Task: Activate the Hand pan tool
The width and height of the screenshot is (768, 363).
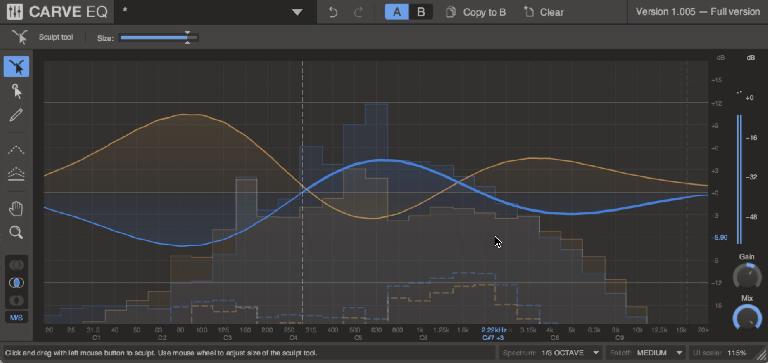Action: pos(16,208)
